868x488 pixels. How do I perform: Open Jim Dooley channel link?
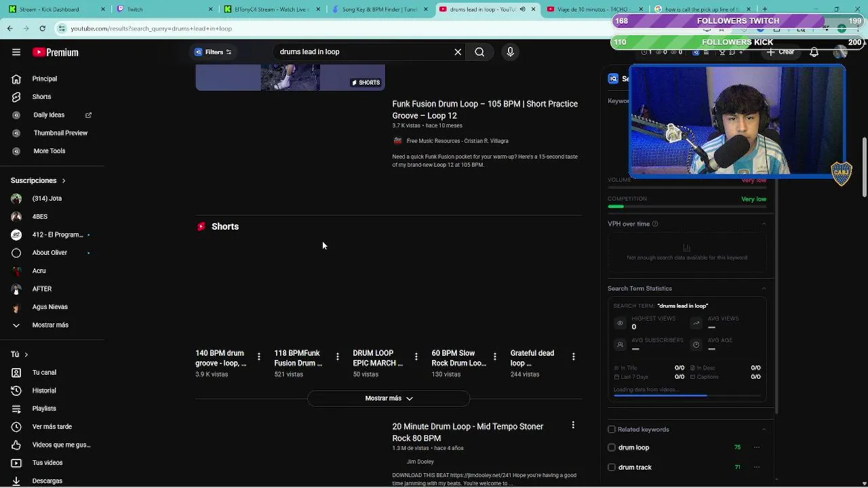pyautogui.click(x=420, y=462)
